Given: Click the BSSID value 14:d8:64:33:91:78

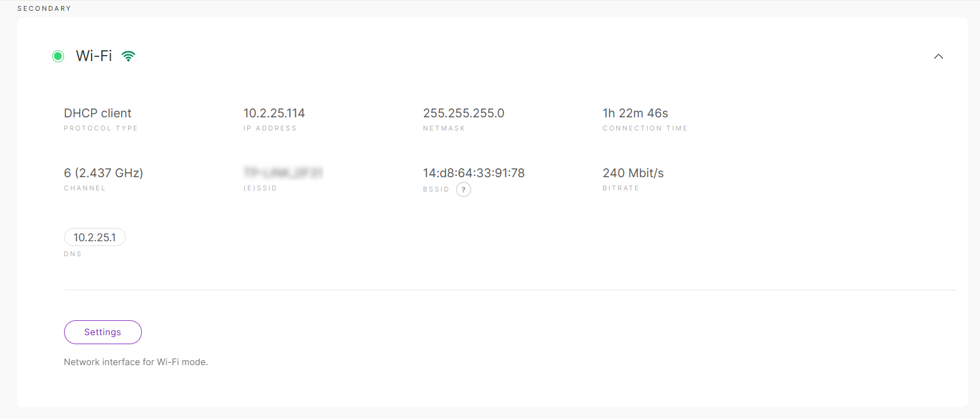Looking at the screenshot, I should pos(474,173).
